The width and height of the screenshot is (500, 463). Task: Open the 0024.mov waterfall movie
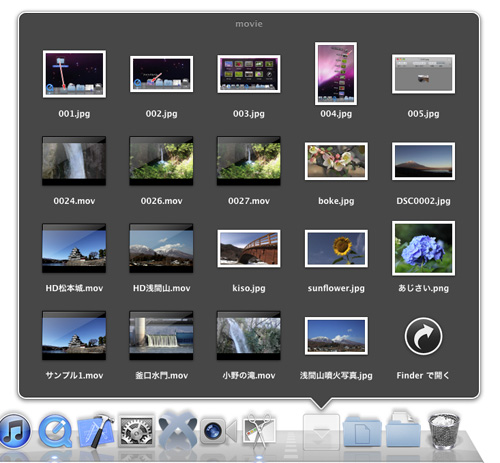point(74,161)
